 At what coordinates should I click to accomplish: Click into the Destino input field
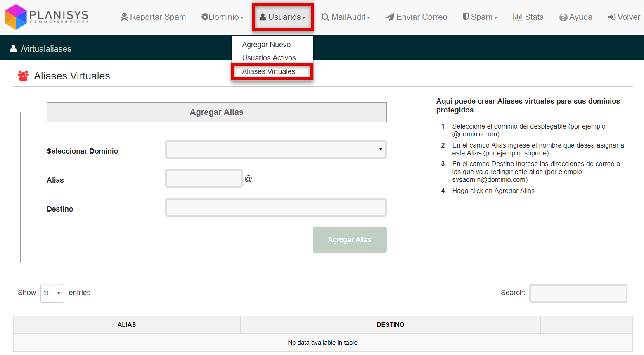click(276, 207)
